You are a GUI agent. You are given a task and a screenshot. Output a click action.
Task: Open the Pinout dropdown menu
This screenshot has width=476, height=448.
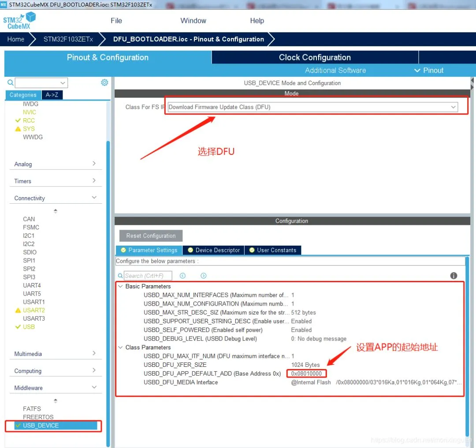429,70
